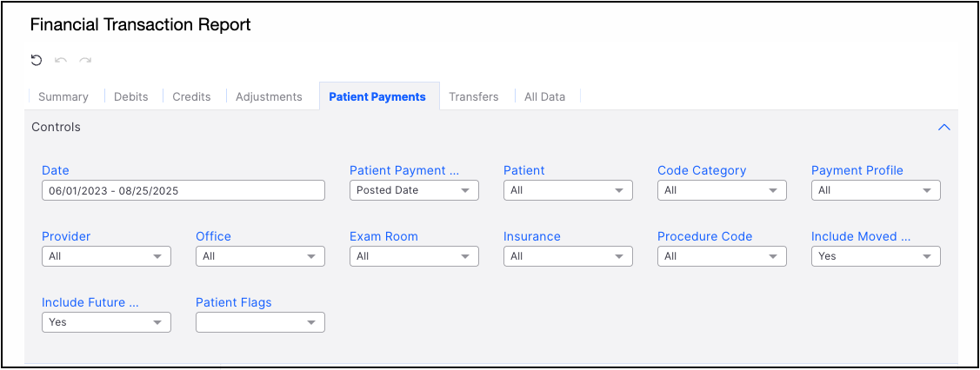
Task: Click the Date range input field
Action: point(183,190)
